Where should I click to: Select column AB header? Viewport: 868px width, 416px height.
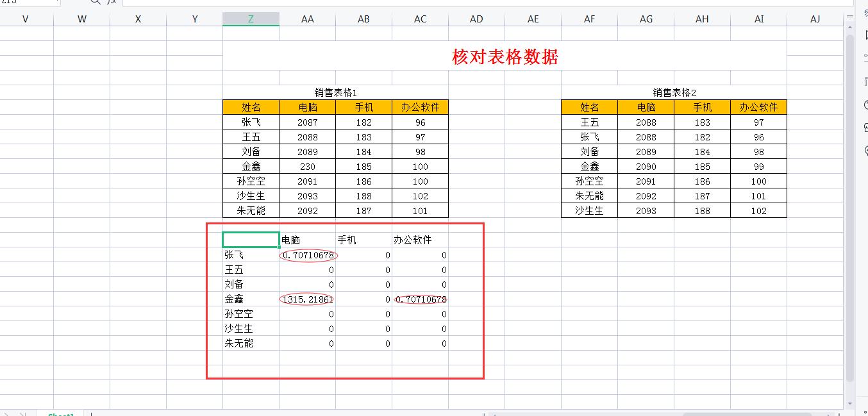[364, 19]
